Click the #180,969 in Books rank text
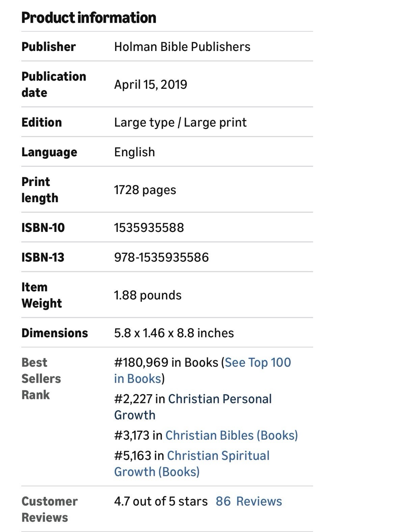The image size is (395, 532). pos(166,363)
